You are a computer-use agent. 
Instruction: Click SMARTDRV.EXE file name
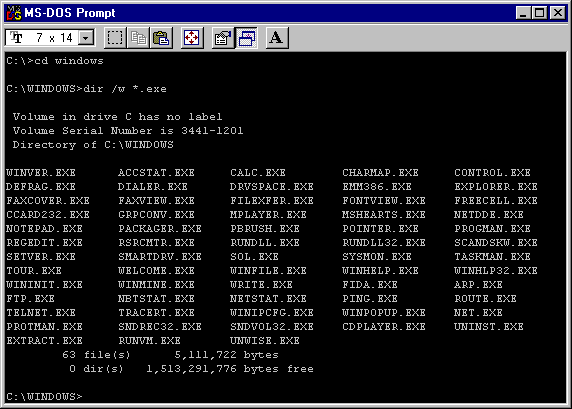[160, 257]
